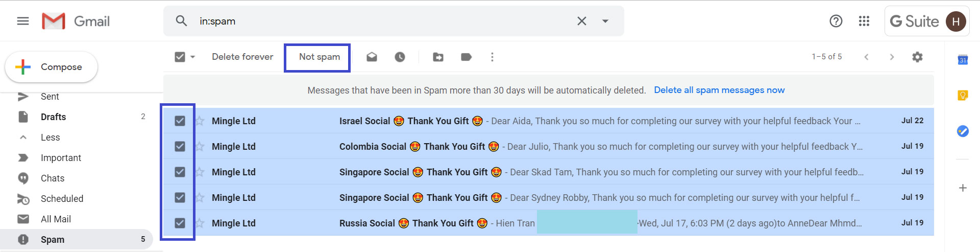Image resolution: width=980 pixels, height=252 pixels.
Task: Star the Israel Social email
Action: [x=200, y=121]
